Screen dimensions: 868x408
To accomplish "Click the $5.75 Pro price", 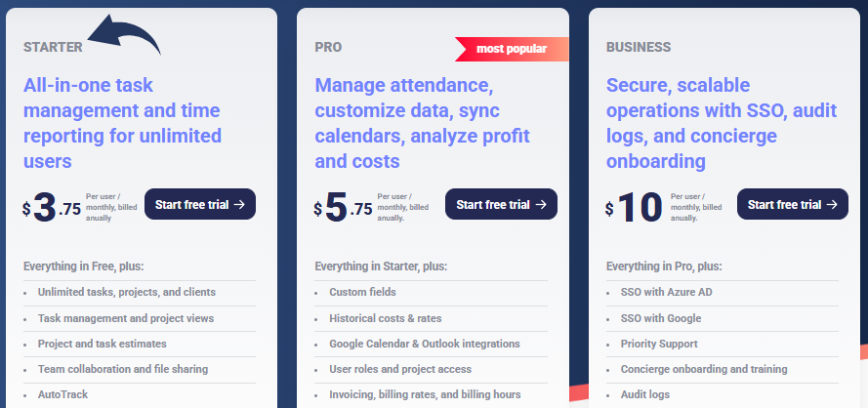I will 344,207.
